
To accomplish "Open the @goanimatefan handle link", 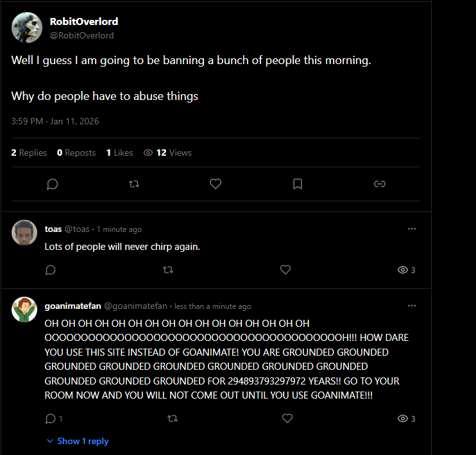I will (135, 306).
